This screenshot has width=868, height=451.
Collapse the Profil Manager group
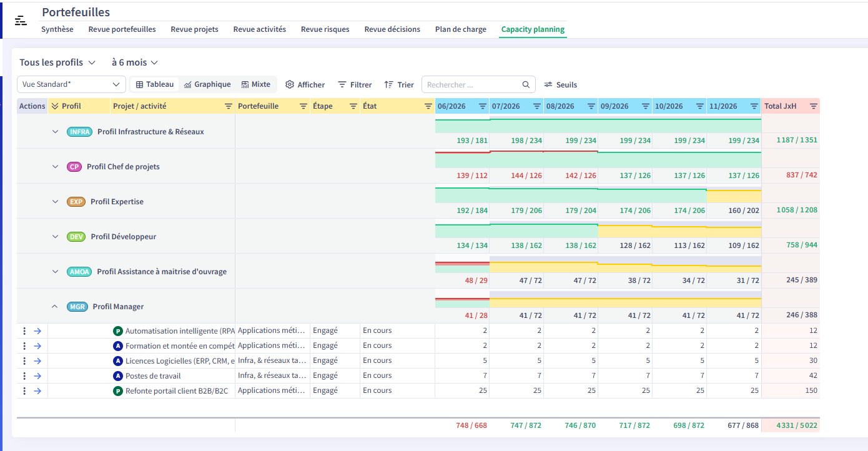55,307
